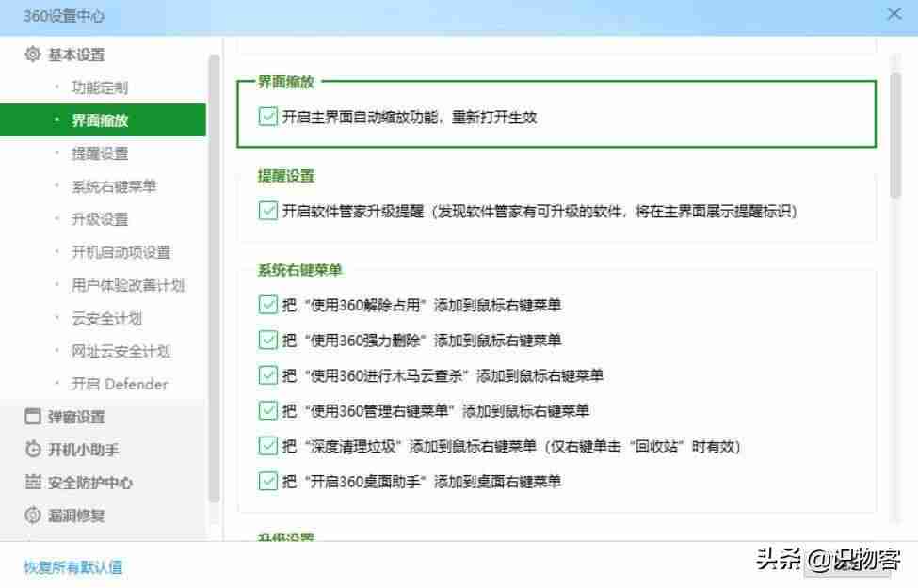Click the 界面缩放 section heading
The height and width of the screenshot is (588, 918).
coord(286,82)
